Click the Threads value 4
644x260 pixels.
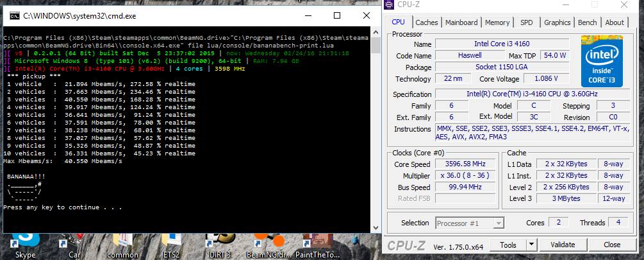(x=618, y=223)
